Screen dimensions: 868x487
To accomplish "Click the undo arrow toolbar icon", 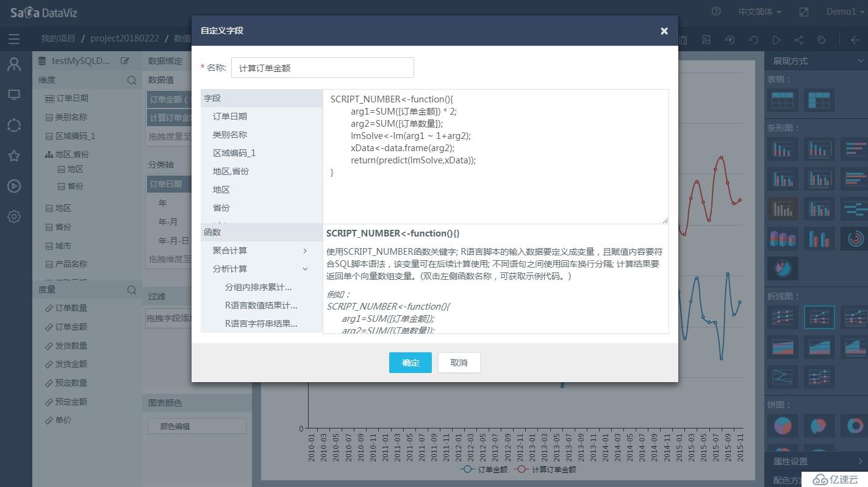I will click(753, 40).
